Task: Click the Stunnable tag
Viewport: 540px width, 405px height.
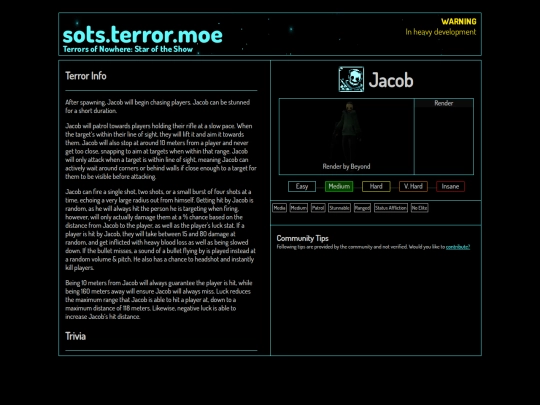Action: [x=339, y=208]
